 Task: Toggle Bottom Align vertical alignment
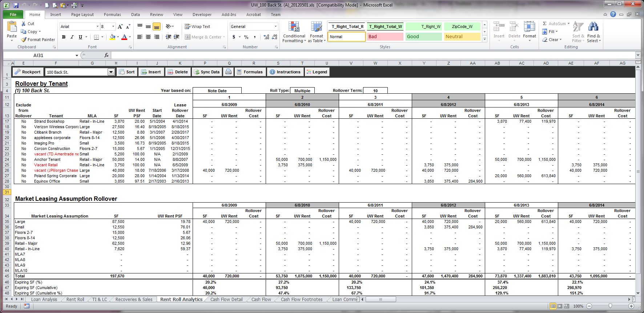coord(157,27)
